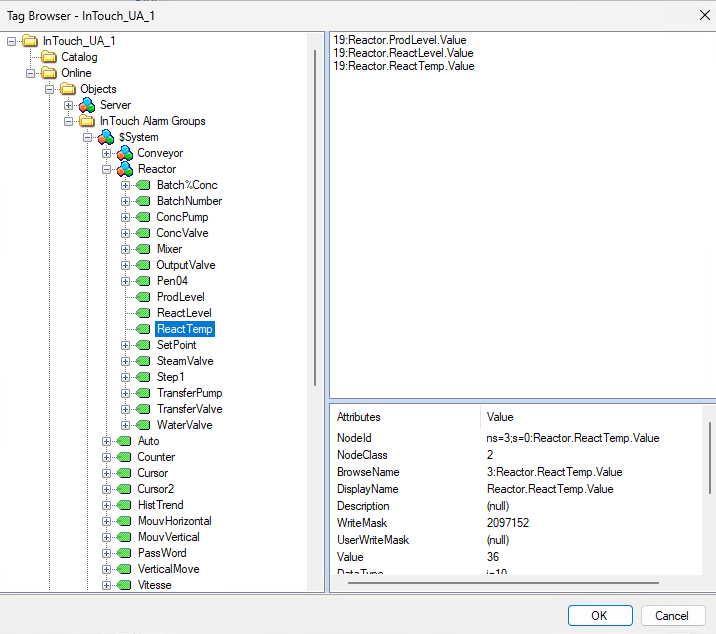Viewport: 716px width, 634px height.
Task: Expand the Step1 tag node
Action: coord(125,377)
